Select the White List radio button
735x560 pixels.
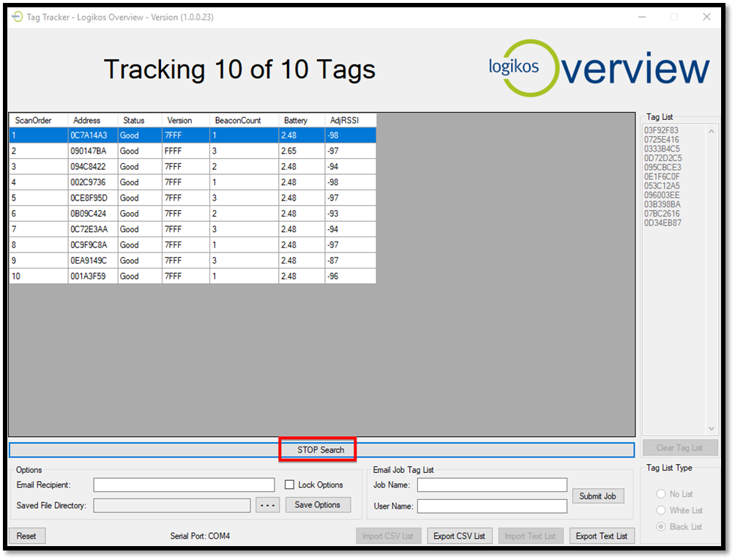coord(662,510)
